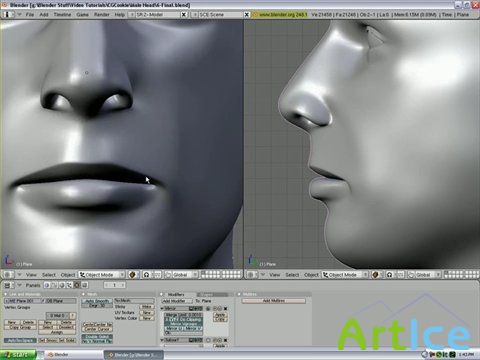The width and height of the screenshot is (480, 360).
Task: Change mode via left viewport Object Mode dropdown
Action: (x=102, y=275)
